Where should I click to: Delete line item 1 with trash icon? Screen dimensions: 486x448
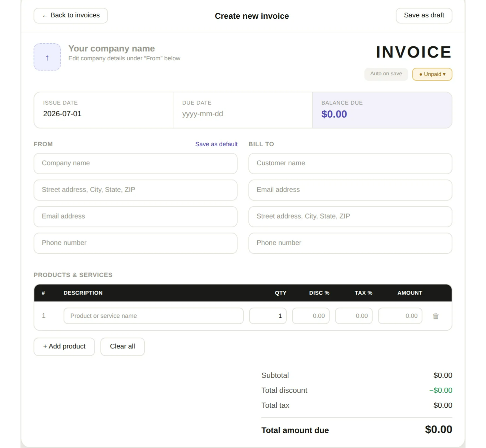click(435, 316)
